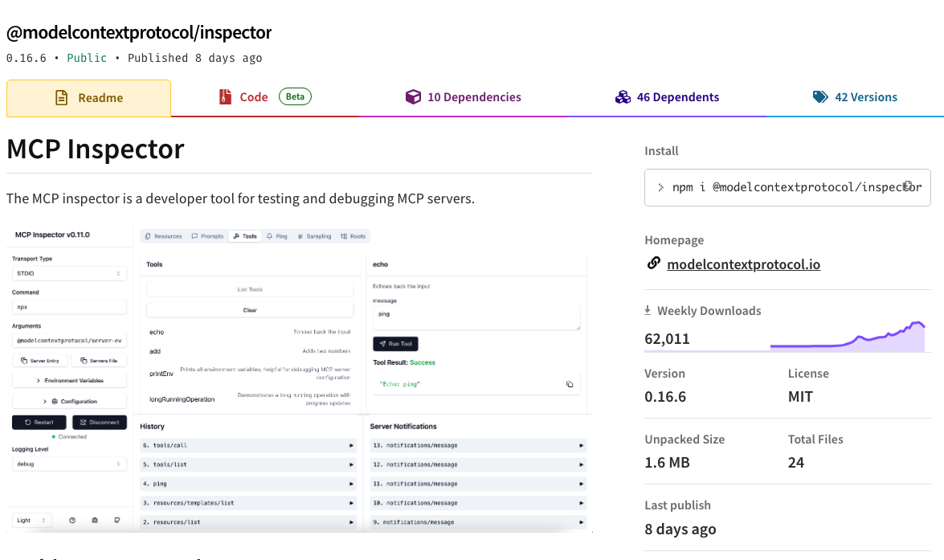View the 46 Dependents tab

point(667,97)
